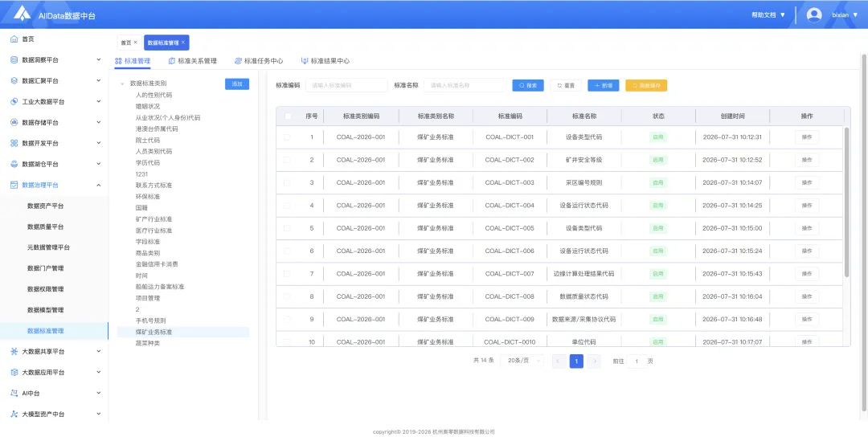Image resolution: width=868 pixels, height=441 pixels.
Task: Check the row checkbox for COAL-DICT-005
Action: [287, 228]
